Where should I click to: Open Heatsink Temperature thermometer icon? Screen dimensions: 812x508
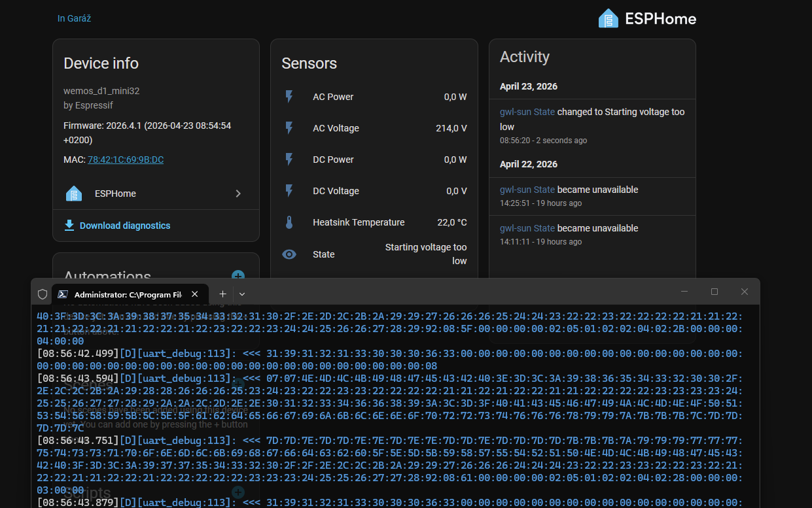point(289,222)
